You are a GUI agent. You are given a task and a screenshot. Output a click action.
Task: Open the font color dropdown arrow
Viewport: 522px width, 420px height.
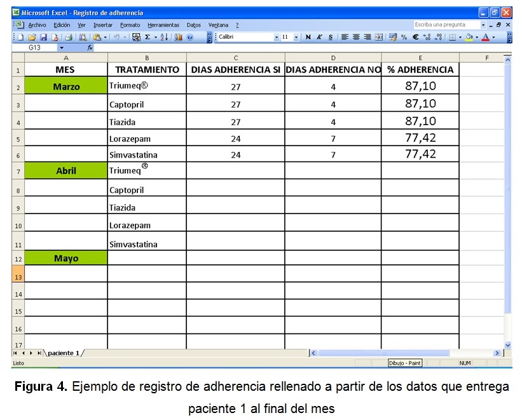493,37
